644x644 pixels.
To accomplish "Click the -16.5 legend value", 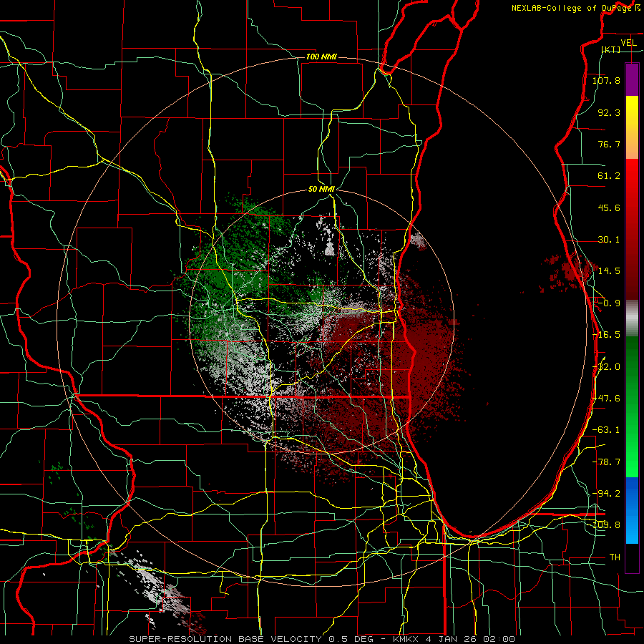I will point(607,335).
